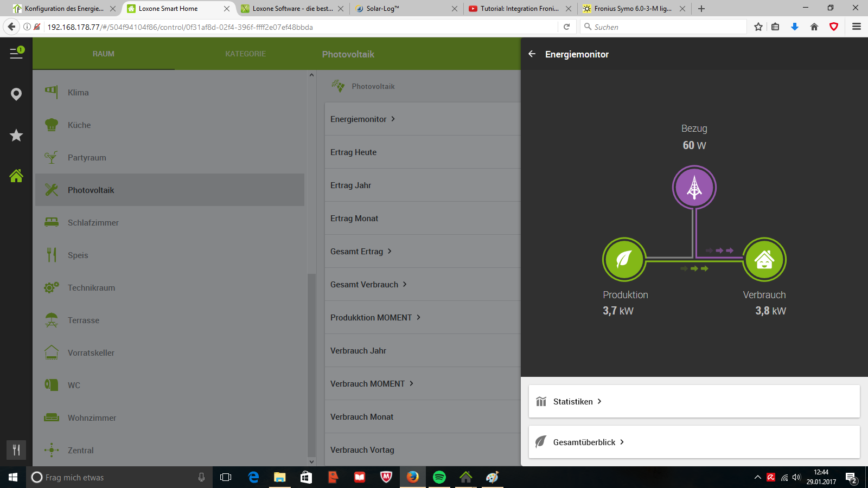The height and width of the screenshot is (488, 868).
Task: Open Task View on the taskbar
Action: [x=226, y=477]
